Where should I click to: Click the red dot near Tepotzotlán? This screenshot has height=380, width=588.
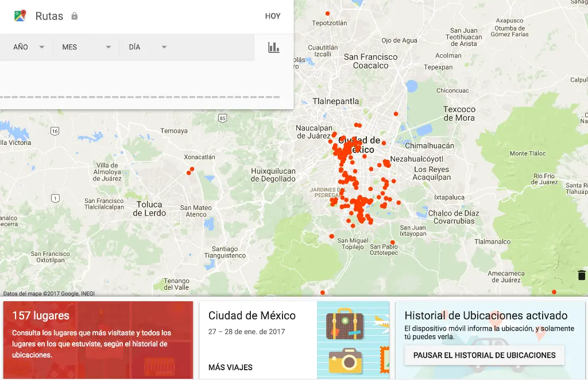pyautogui.click(x=327, y=14)
